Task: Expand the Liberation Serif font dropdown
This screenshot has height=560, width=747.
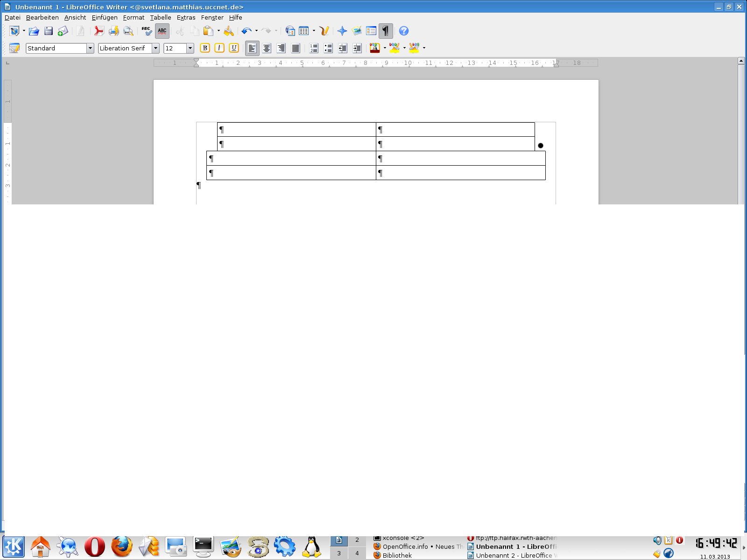Action: click(x=155, y=49)
